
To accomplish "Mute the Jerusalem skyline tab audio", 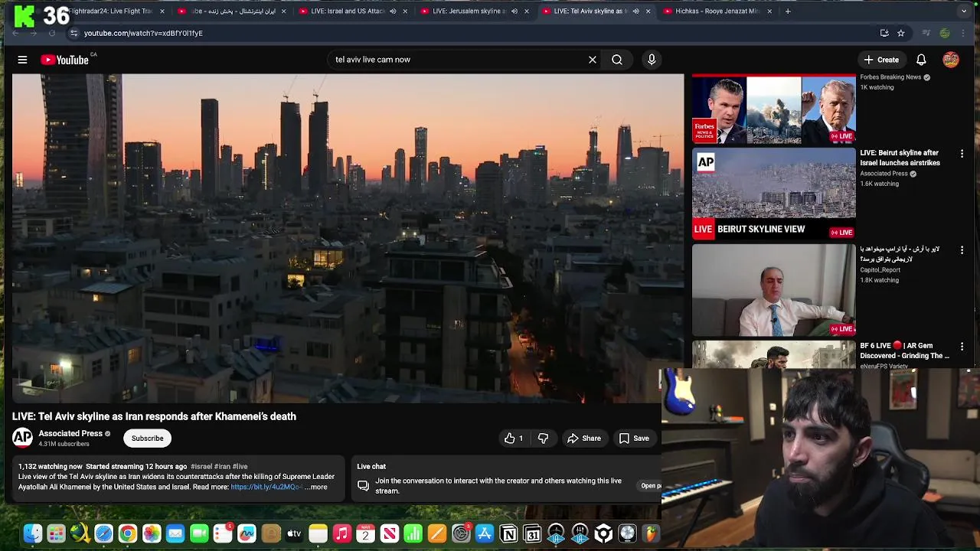I will pyautogui.click(x=514, y=11).
